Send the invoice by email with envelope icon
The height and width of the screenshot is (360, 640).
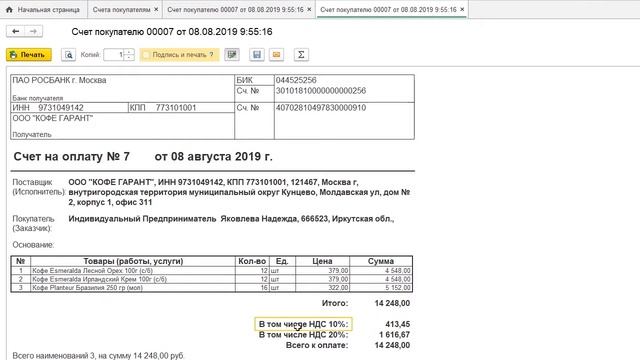tap(276, 55)
